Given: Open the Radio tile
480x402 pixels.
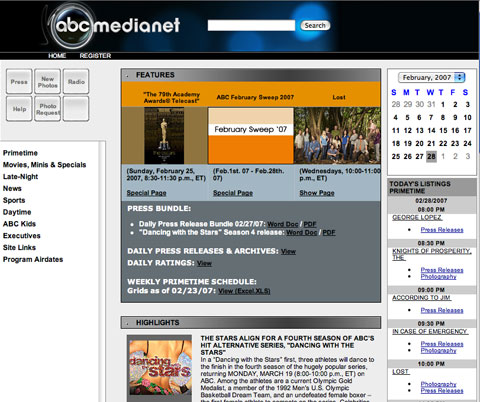Looking at the screenshot, I should click(76, 81).
